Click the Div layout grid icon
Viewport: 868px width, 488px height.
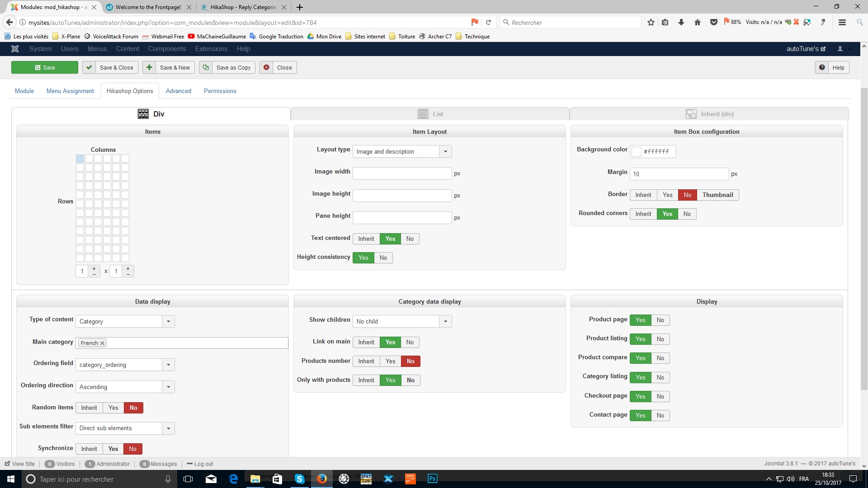click(x=143, y=114)
